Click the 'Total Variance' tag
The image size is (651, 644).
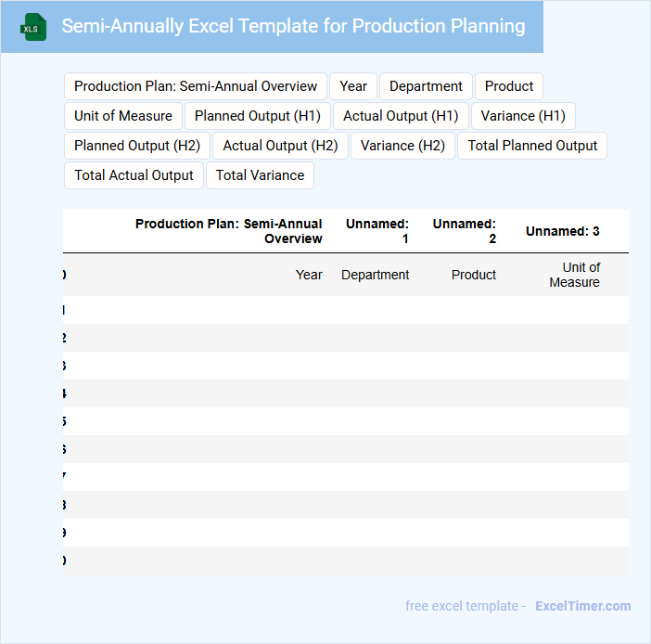coord(260,175)
